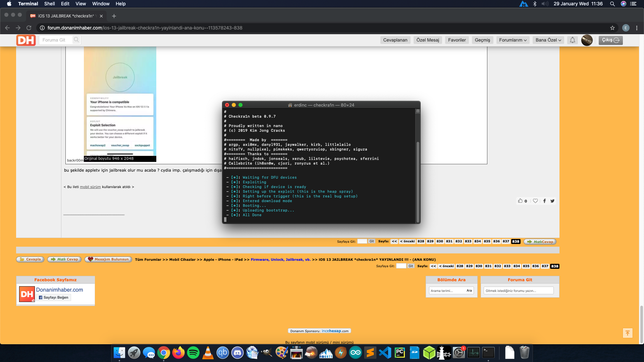Open Özel Mesaj

click(x=428, y=40)
